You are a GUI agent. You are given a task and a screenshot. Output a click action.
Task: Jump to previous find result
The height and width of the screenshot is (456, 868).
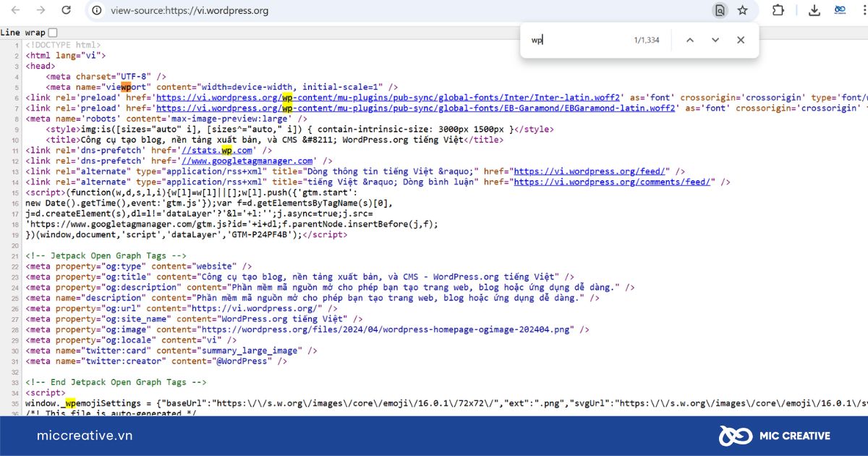(690, 40)
